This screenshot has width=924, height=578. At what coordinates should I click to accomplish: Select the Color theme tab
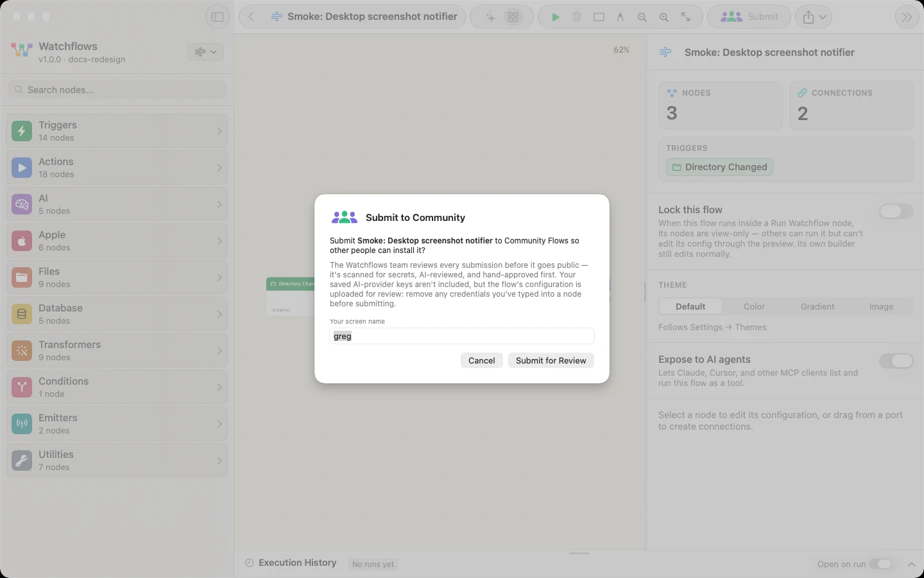754,307
